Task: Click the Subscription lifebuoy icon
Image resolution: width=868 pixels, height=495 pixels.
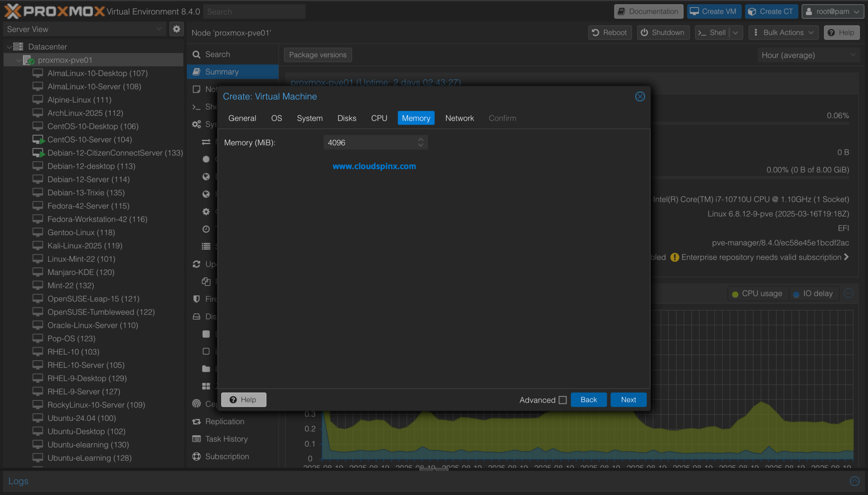Action: pos(196,456)
